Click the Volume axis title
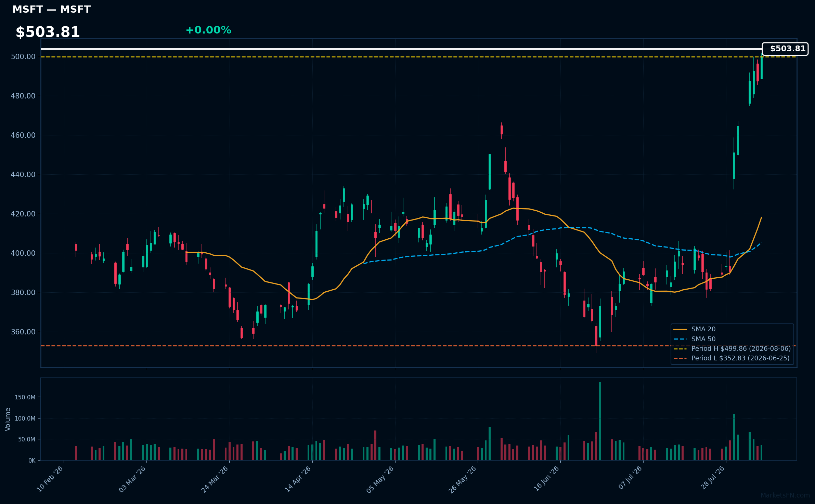The height and width of the screenshot is (504, 815). pos(8,419)
